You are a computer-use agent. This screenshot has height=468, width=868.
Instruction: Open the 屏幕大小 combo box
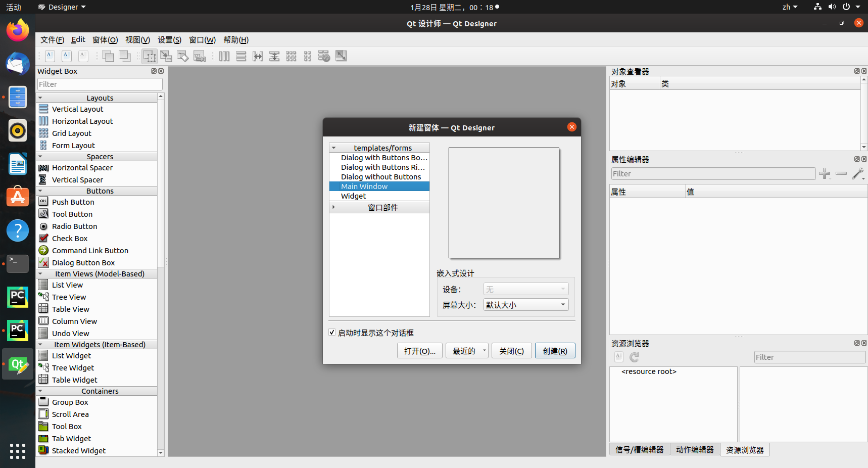coord(526,305)
